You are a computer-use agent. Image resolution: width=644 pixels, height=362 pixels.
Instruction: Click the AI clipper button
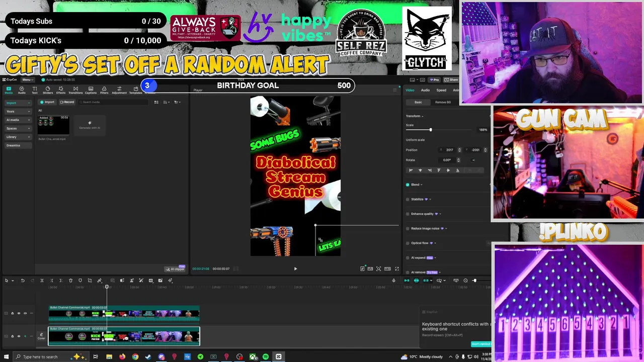coord(176,269)
